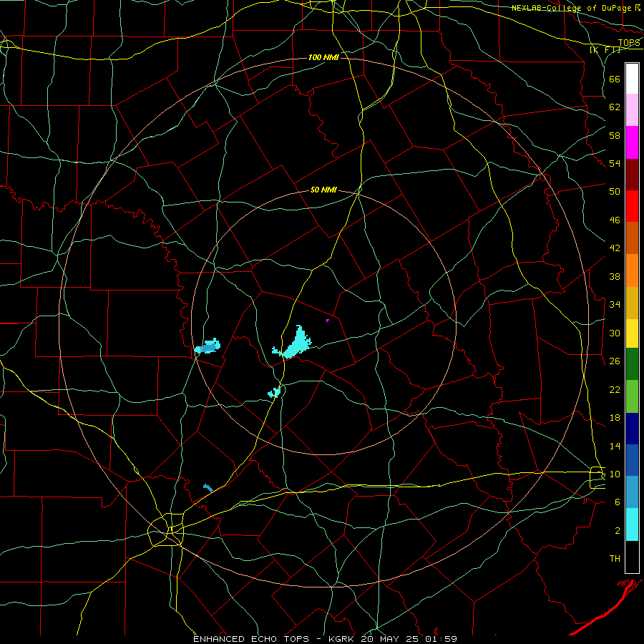
Task: Click the small cyan echo south of center
Action: [x=274, y=392]
